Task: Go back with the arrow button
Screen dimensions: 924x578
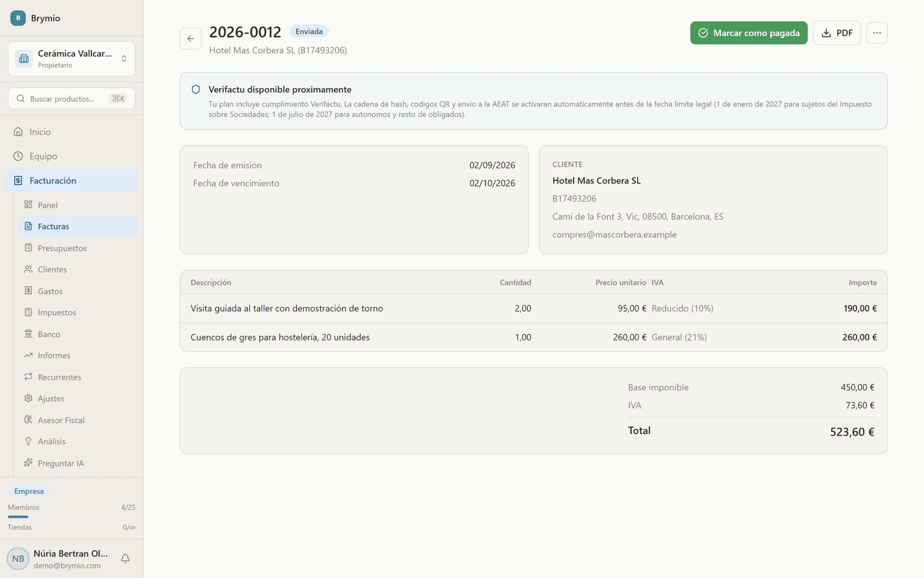Action: (191, 39)
